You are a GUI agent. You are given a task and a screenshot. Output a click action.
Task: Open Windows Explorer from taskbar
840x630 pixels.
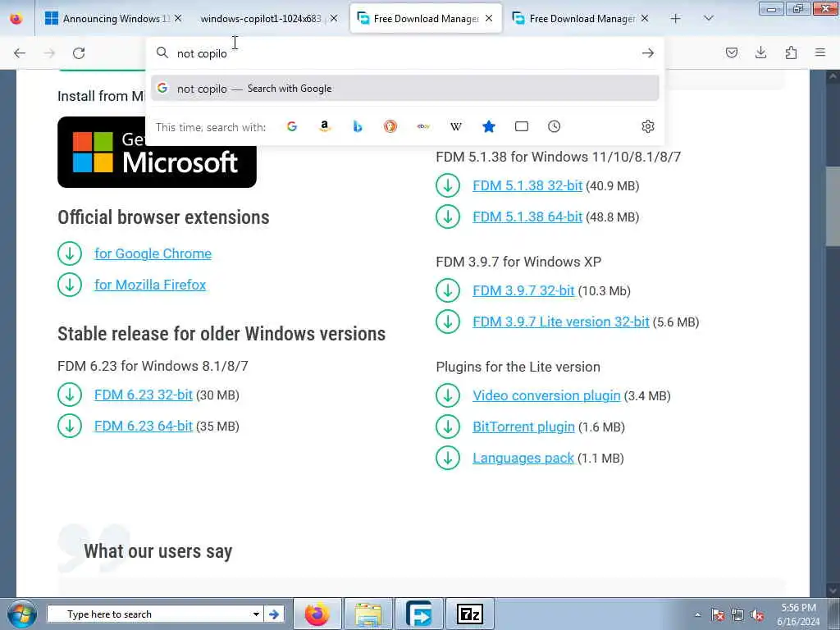[368, 614]
